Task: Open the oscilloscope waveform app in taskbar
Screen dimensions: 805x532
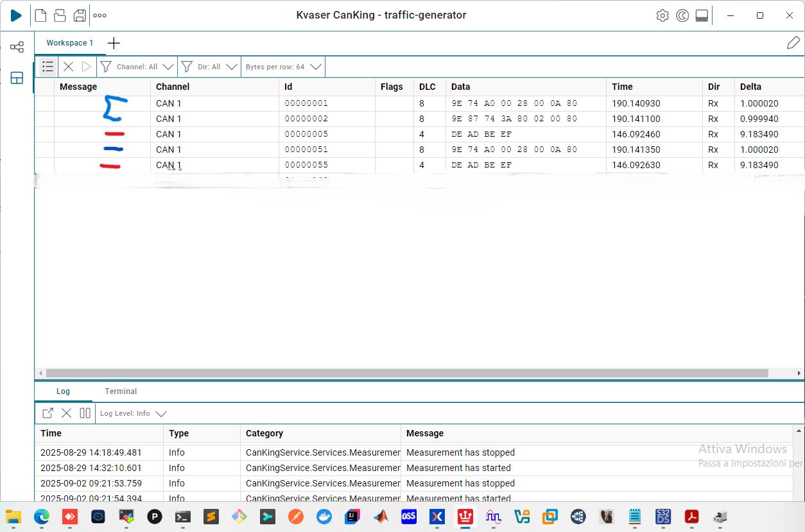Action: coord(494,517)
